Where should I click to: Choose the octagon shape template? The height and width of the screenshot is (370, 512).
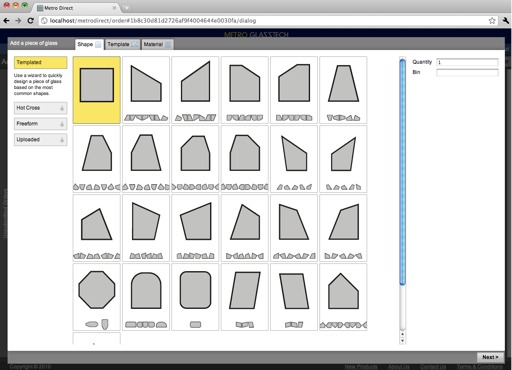coord(97,297)
